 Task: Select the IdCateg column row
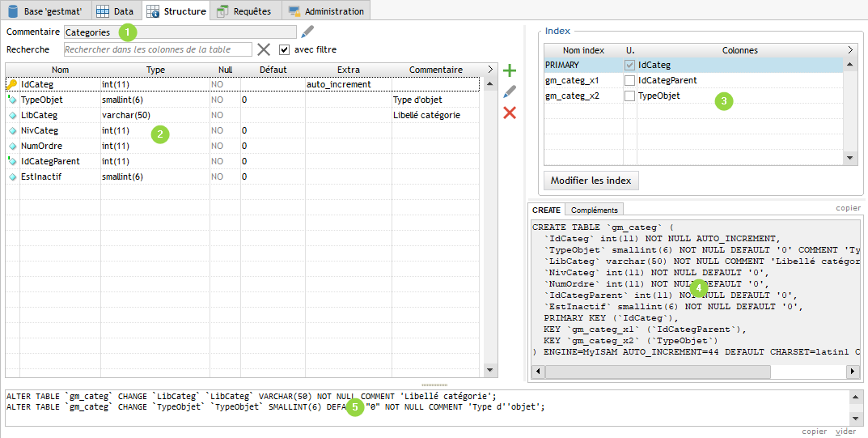tap(243, 84)
